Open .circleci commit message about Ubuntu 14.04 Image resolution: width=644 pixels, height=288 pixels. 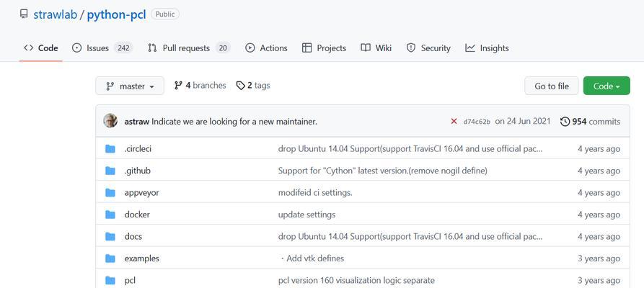coord(410,149)
